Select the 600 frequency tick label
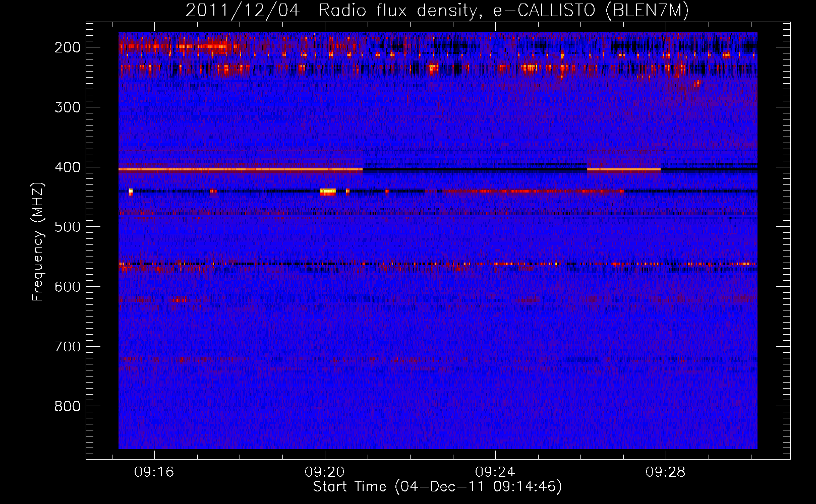Image resolution: width=816 pixels, height=504 pixels. pyautogui.click(x=68, y=287)
